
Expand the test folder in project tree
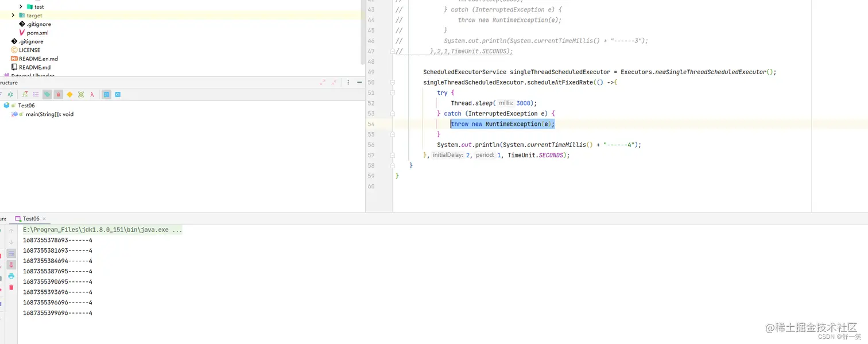pyautogui.click(x=21, y=7)
